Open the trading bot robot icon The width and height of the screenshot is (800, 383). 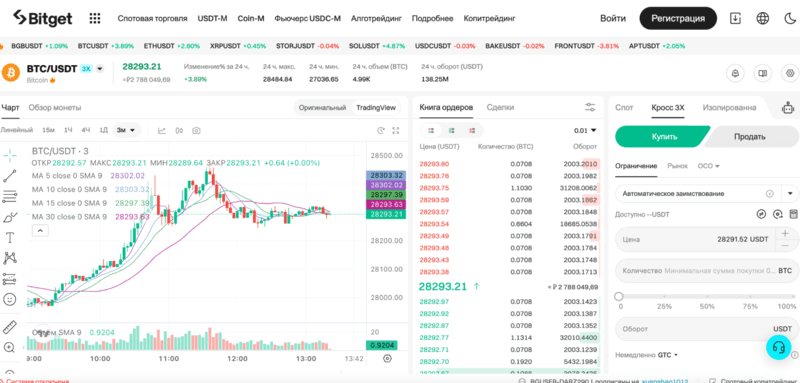788,108
